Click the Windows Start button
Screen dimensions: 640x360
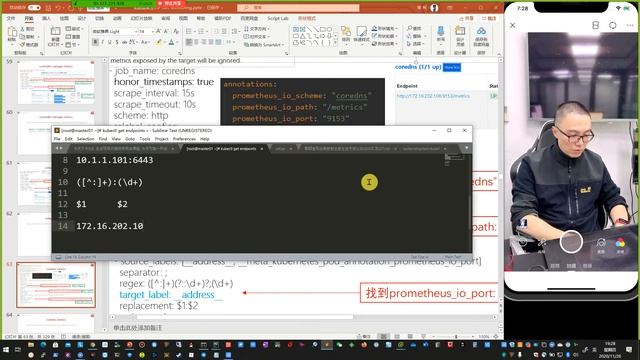click(6, 350)
